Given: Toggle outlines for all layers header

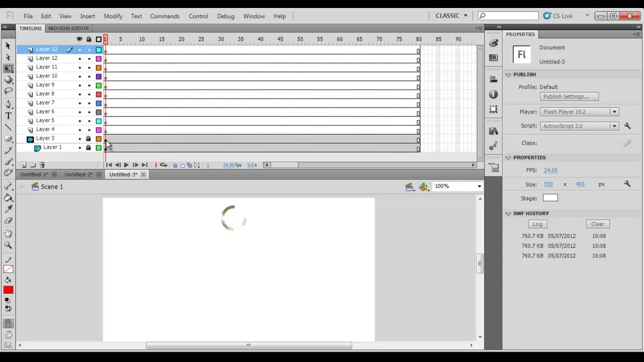Looking at the screenshot, I should click(x=99, y=39).
